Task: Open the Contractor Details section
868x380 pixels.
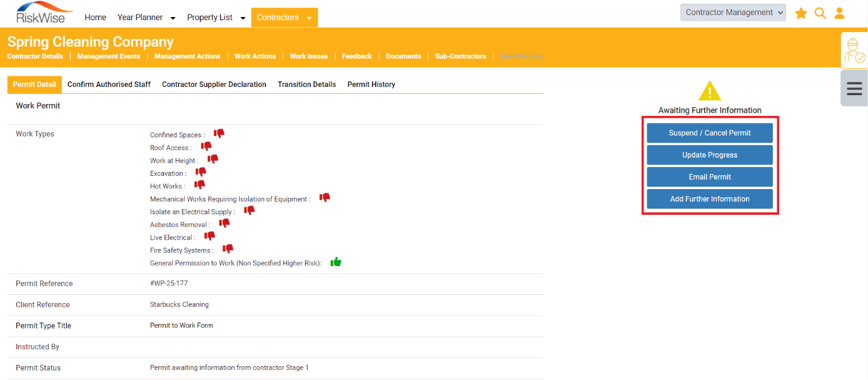Action: pos(35,56)
